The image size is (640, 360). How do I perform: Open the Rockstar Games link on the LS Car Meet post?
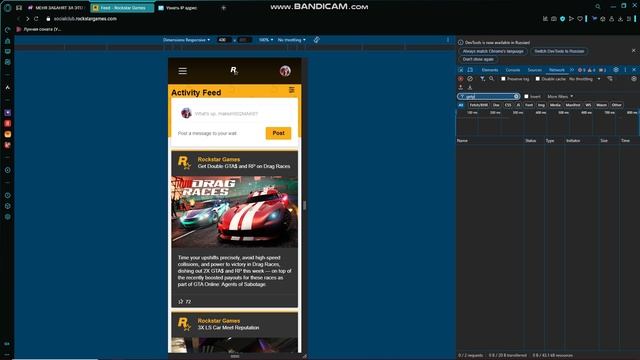pyautogui.click(x=219, y=321)
